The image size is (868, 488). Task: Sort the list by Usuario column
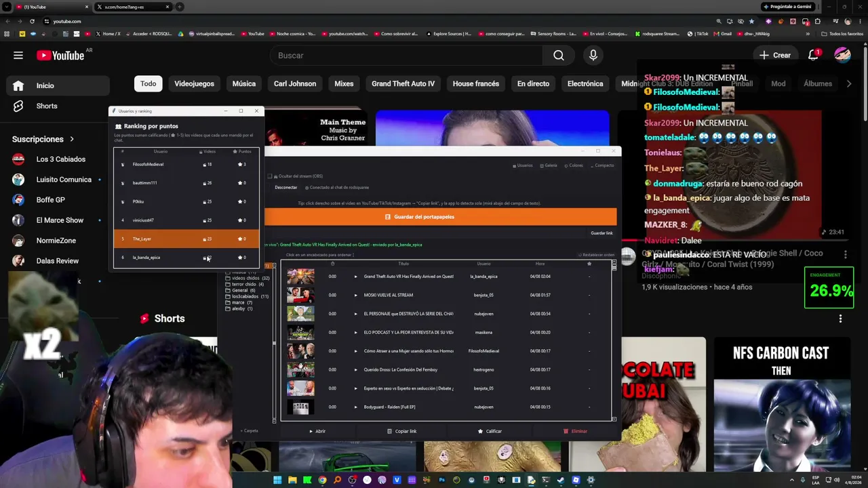484,264
